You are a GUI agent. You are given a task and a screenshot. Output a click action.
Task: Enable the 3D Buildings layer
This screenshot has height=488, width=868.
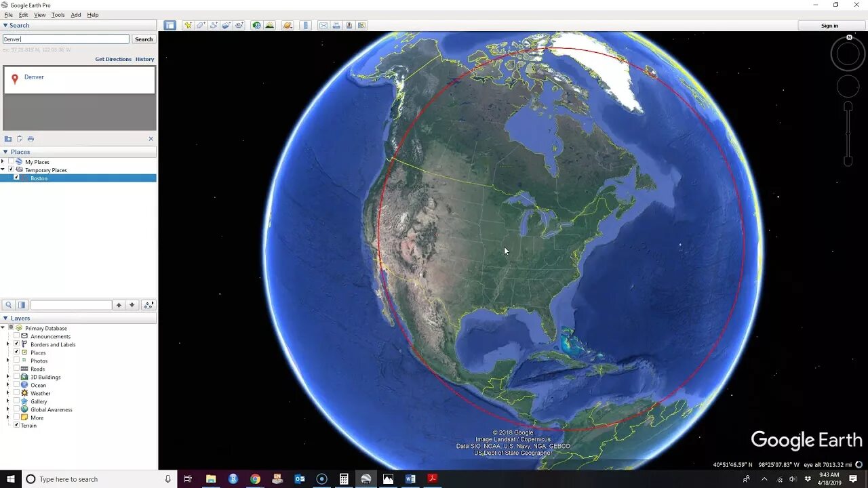click(x=16, y=377)
